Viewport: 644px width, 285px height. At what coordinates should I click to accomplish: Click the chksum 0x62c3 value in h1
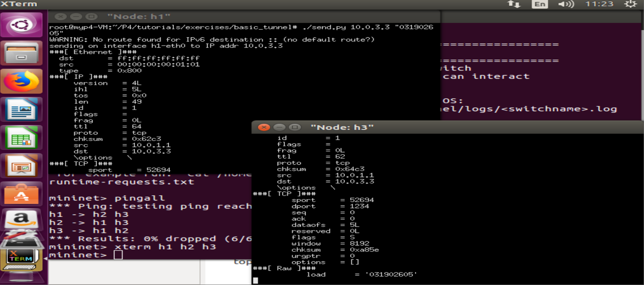146,139
